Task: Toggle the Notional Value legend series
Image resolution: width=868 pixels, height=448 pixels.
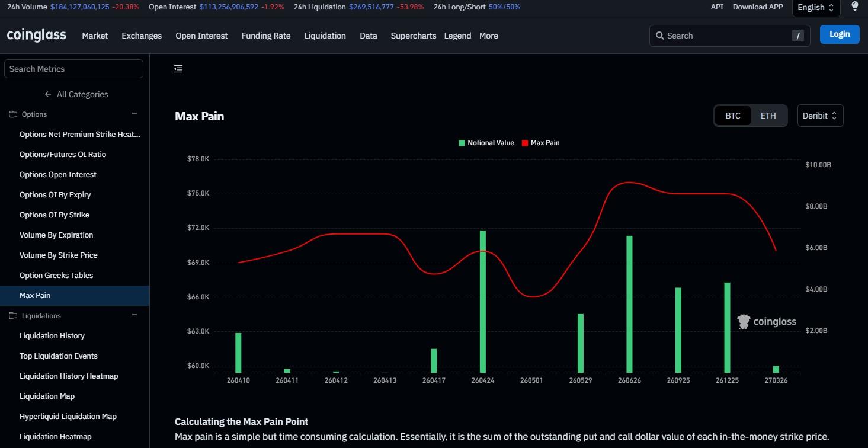Action: click(x=486, y=143)
